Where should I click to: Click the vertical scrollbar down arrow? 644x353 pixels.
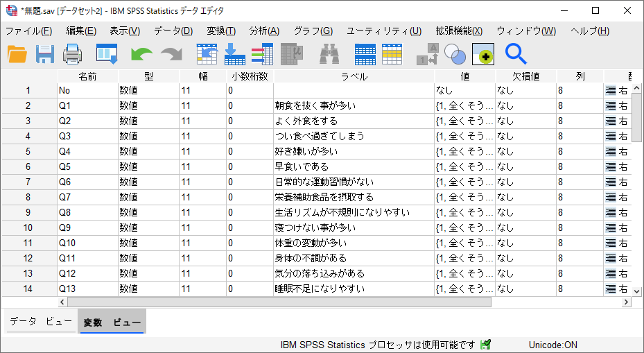pos(636,291)
